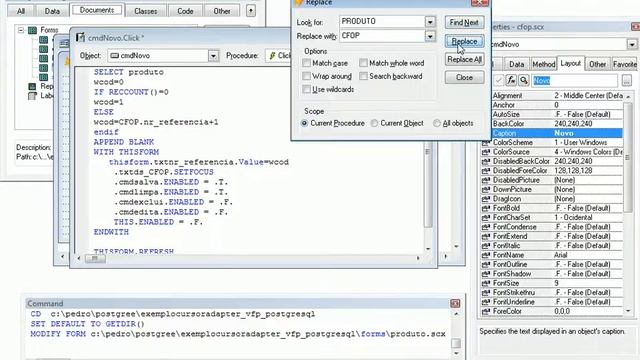Click the Zoom magnifier icon in Properties
Screen dimensions: 640x360
pos(524,80)
